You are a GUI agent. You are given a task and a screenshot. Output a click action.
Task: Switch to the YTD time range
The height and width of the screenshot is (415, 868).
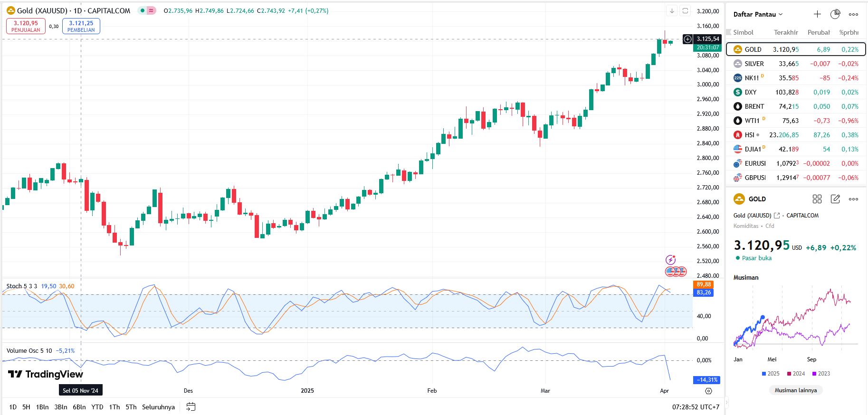coord(97,407)
